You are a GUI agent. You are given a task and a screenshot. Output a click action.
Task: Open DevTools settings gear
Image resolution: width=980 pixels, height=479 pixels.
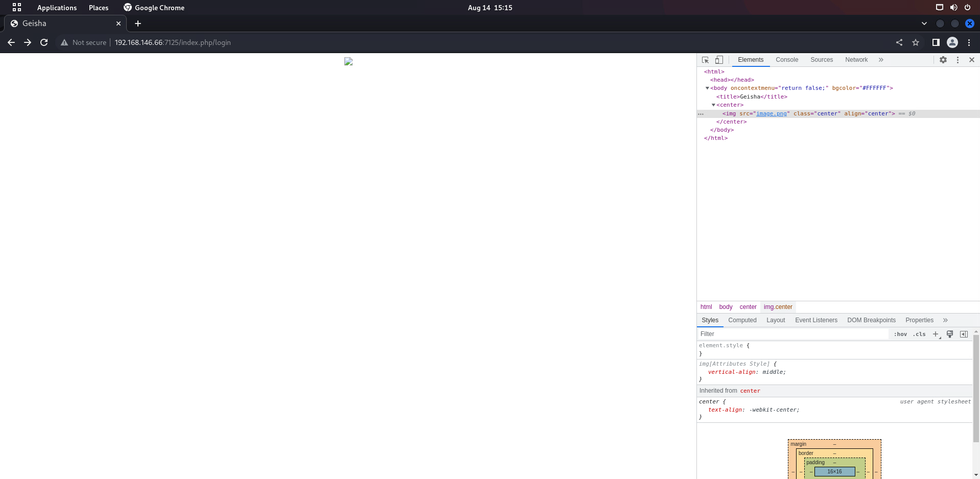(943, 60)
